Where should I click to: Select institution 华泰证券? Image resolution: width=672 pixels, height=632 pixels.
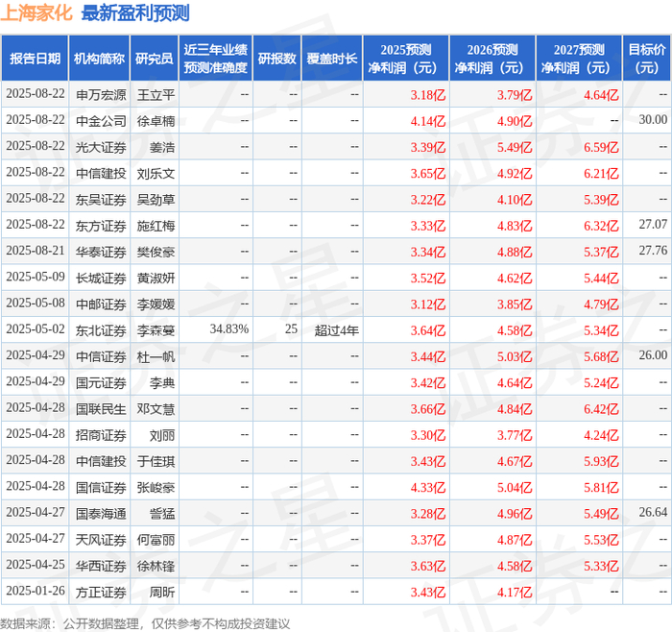click(101, 252)
